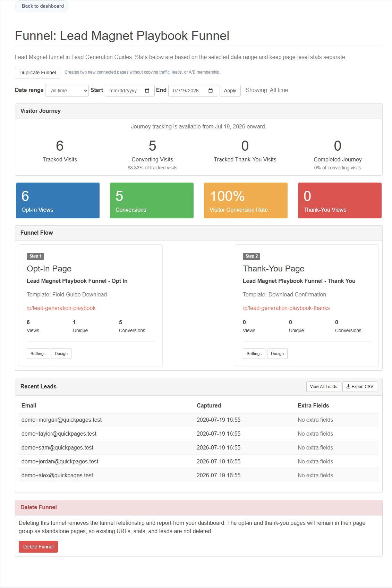Click the Lead Magnet Playbook Funnel - Thank You title
The width and height of the screenshot is (392, 588).
299,281
